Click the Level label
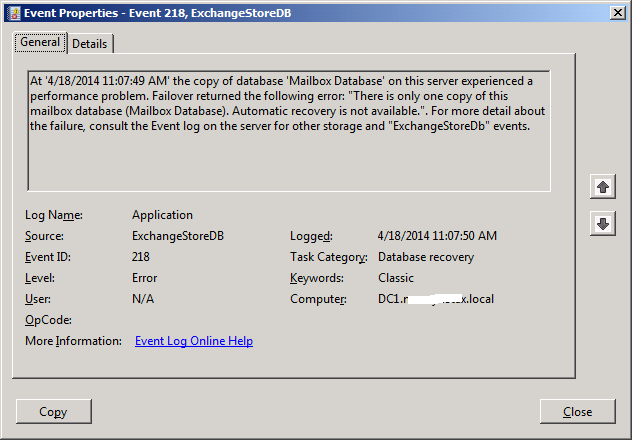 [x=40, y=278]
